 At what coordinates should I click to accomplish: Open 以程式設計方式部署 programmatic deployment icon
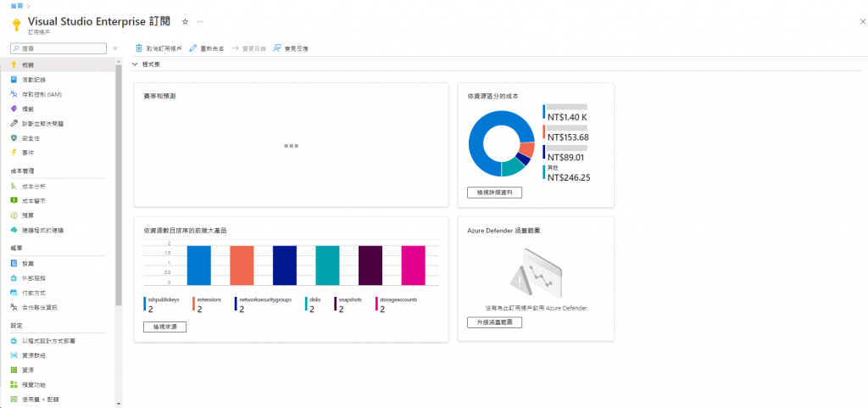point(14,341)
